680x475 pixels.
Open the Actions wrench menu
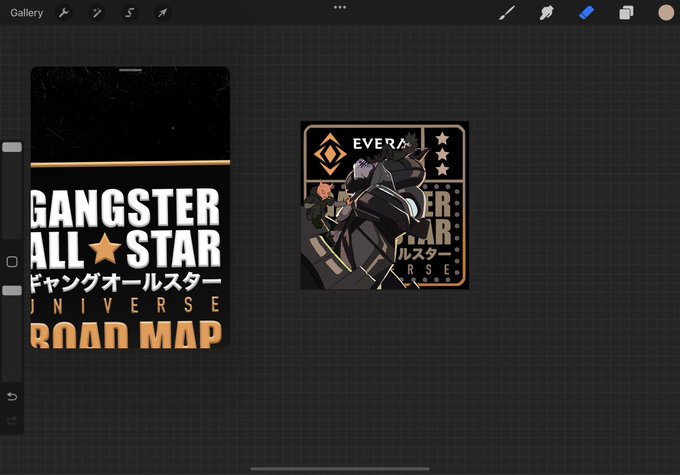tap(64, 13)
